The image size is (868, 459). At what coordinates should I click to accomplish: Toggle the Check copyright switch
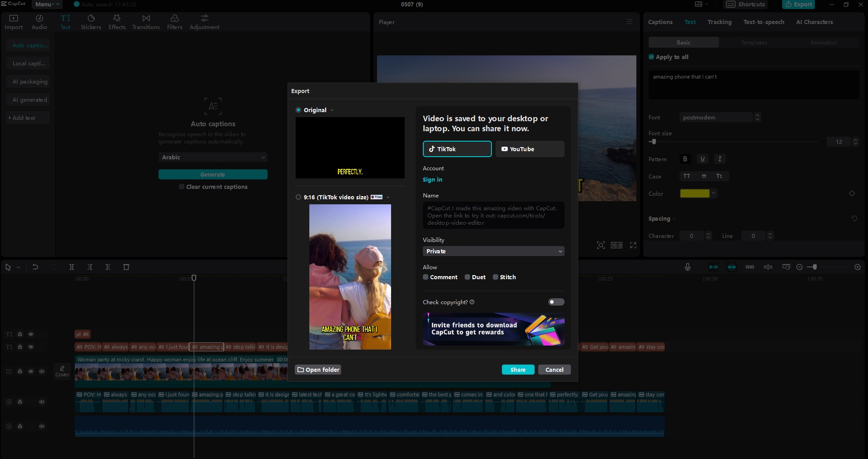[556, 302]
